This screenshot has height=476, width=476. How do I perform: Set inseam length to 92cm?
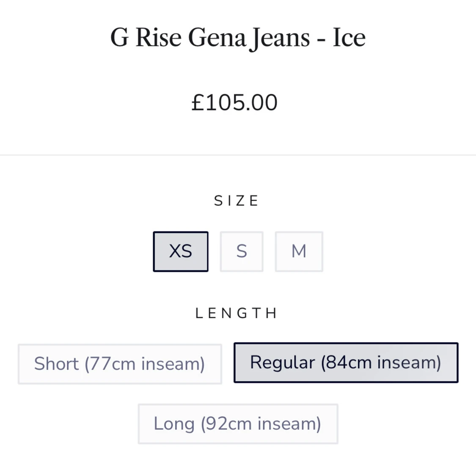(x=238, y=424)
